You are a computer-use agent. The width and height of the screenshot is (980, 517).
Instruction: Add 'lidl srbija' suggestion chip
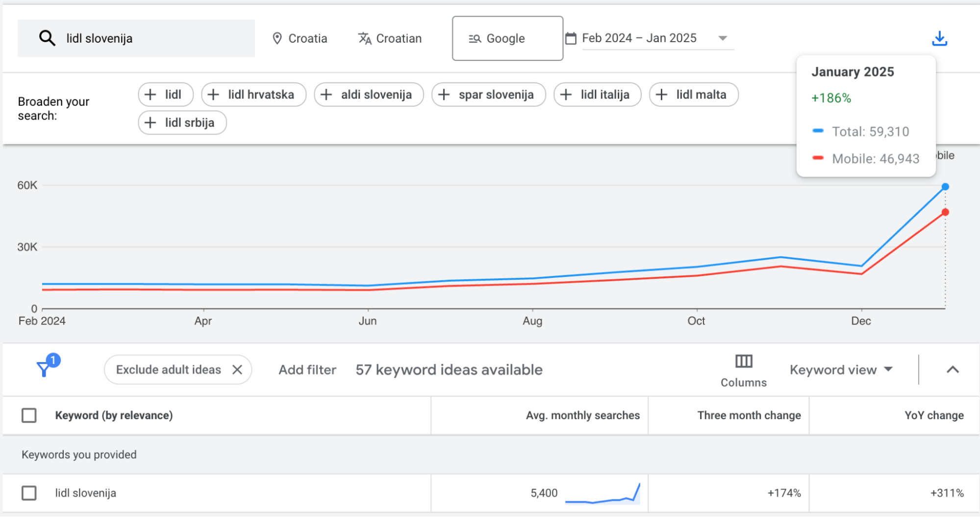tap(182, 123)
